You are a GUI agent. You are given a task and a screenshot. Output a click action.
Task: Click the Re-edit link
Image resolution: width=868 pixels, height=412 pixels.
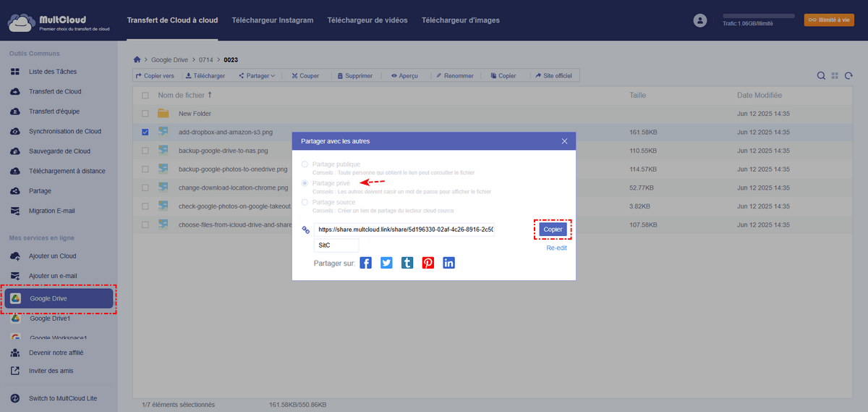click(x=557, y=248)
